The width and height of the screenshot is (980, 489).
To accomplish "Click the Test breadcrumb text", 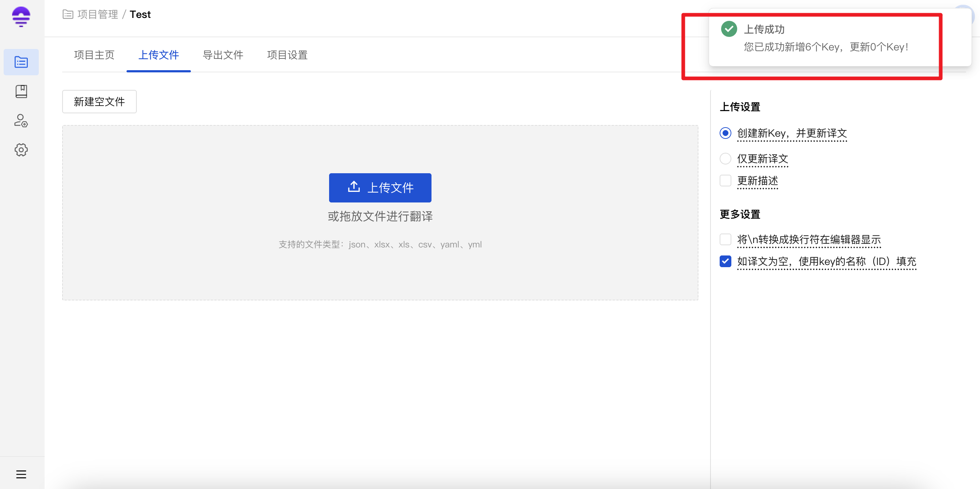I will pos(140,15).
